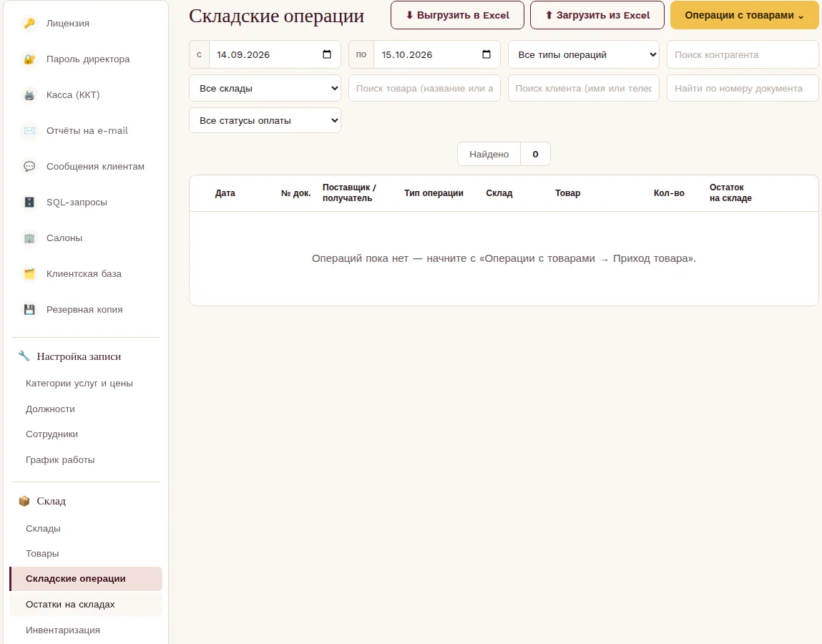This screenshot has height=644, width=822.
Task: Open Сообщения клиентам section
Action: click(x=85, y=166)
